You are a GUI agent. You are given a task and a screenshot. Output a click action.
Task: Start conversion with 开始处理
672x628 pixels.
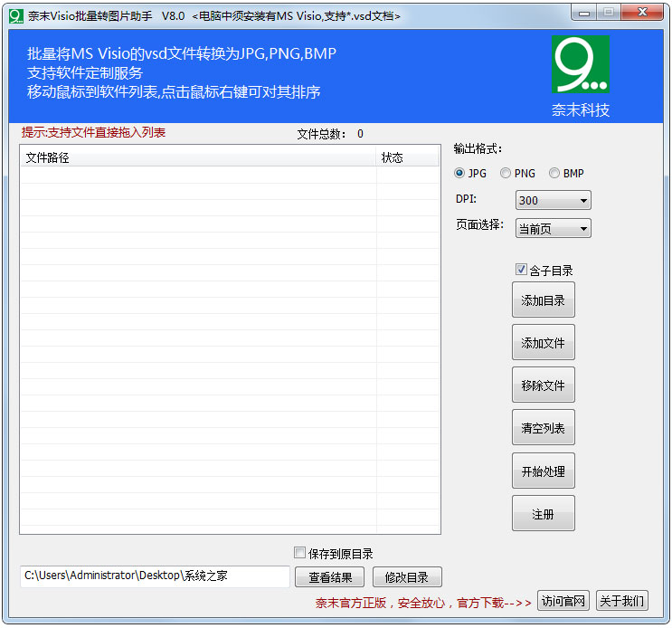(x=543, y=471)
